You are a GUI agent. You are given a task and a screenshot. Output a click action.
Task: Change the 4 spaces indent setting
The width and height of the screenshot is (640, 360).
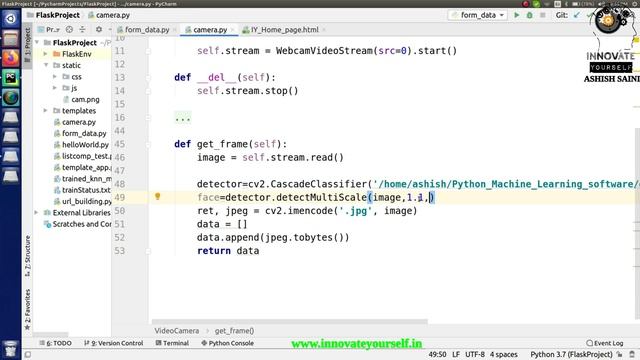[503, 354]
